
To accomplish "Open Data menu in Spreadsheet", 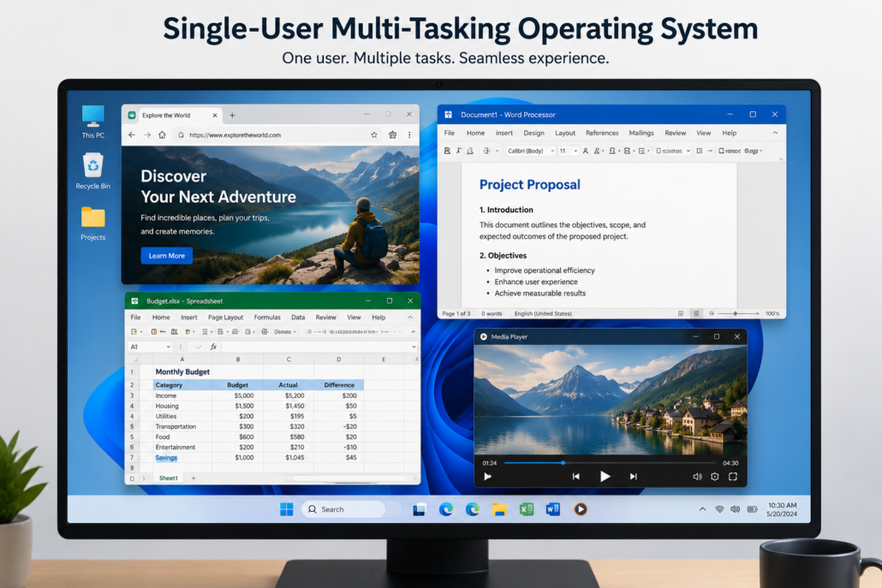I will (x=298, y=318).
